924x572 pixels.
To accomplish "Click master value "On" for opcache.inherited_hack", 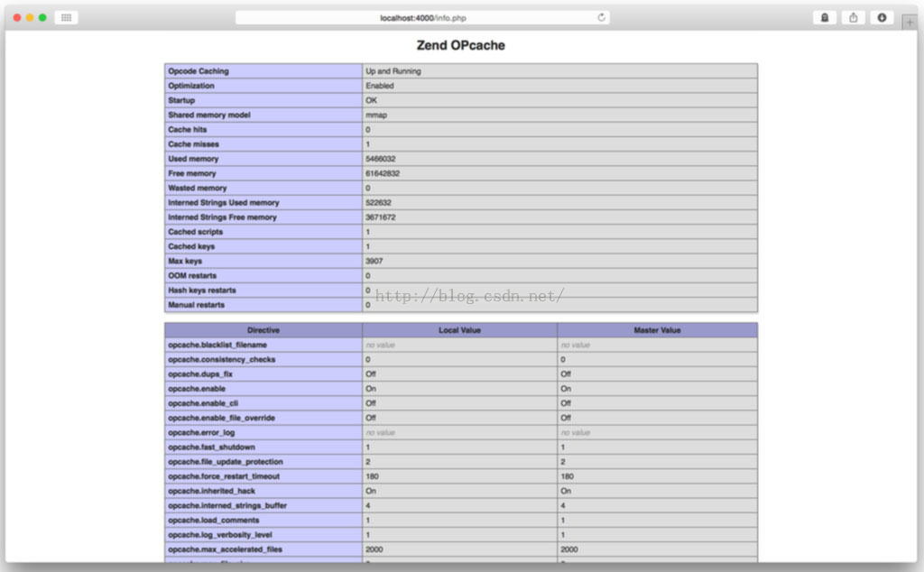I will coord(566,492).
